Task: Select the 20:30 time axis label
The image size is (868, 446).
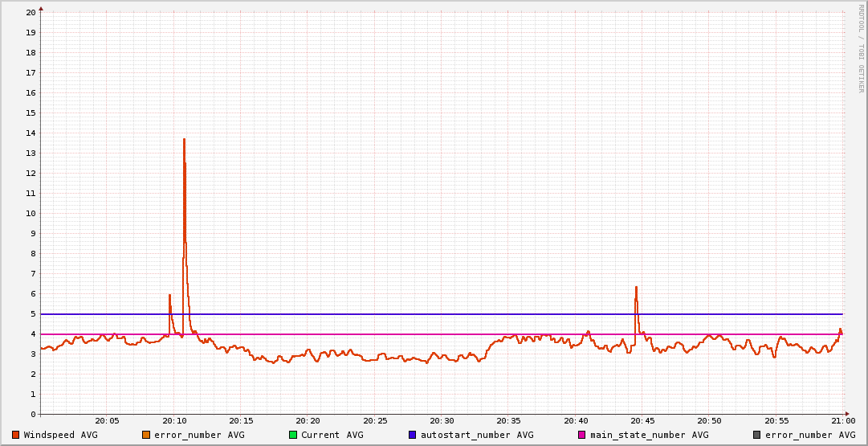Action: (x=442, y=421)
